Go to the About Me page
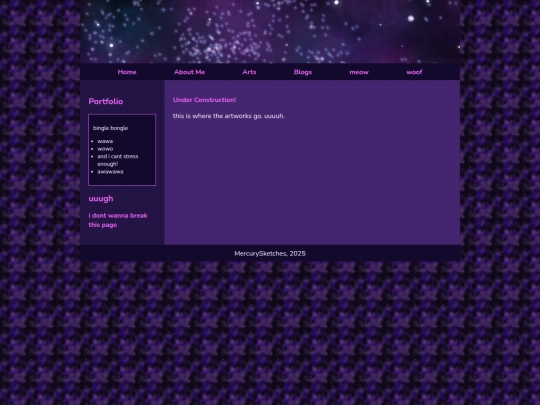Viewport: 540px width, 405px height. (189, 72)
